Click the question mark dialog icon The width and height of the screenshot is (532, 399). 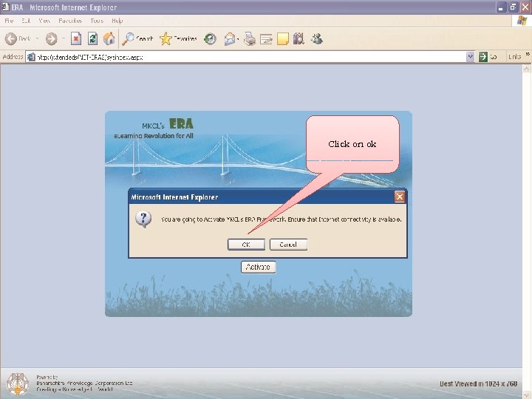click(x=143, y=219)
